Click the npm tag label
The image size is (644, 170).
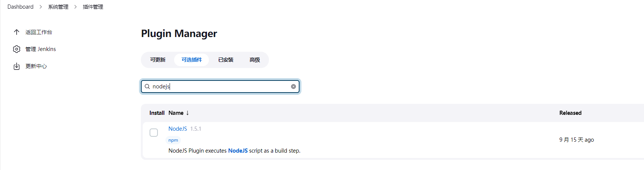173,140
